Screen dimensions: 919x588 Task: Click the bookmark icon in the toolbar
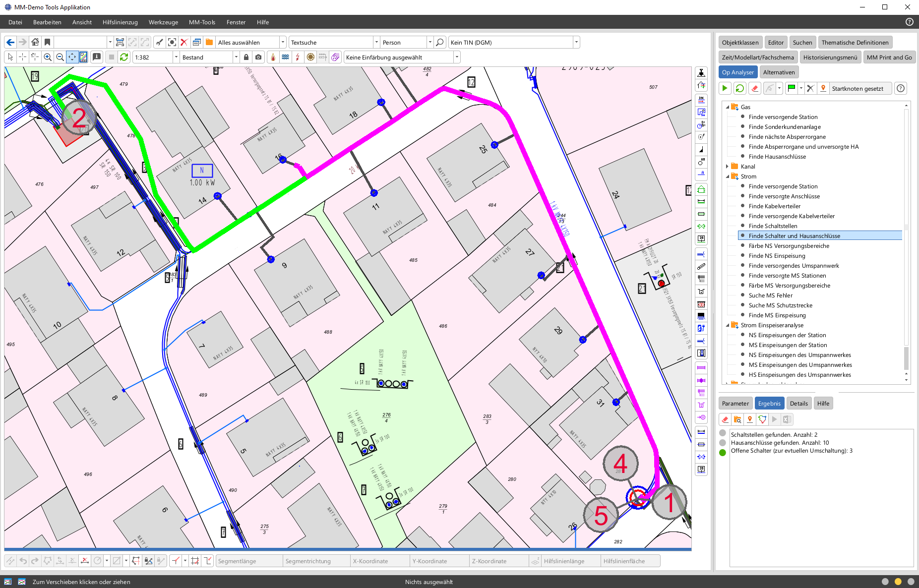click(x=48, y=42)
